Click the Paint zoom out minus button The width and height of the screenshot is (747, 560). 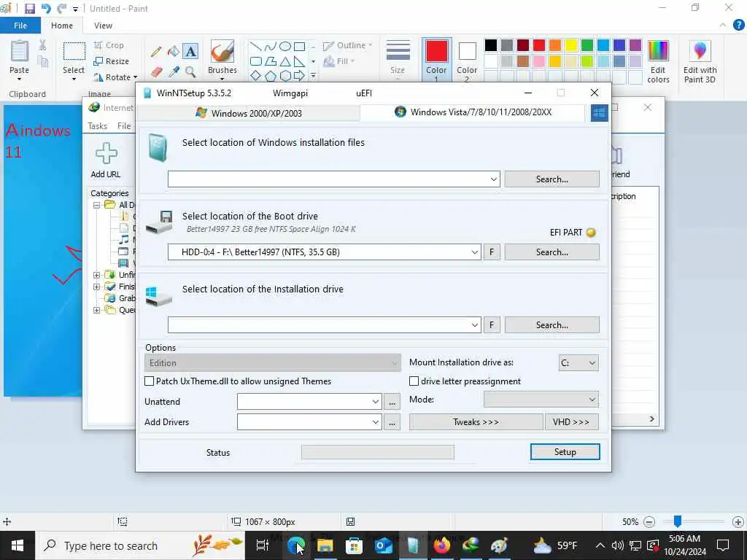tap(649, 522)
